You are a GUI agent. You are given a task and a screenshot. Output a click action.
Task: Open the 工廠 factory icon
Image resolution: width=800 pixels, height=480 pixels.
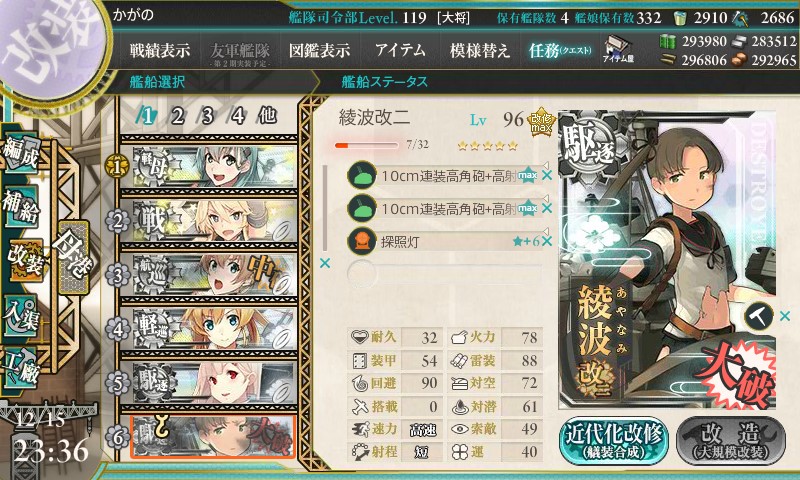22,367
